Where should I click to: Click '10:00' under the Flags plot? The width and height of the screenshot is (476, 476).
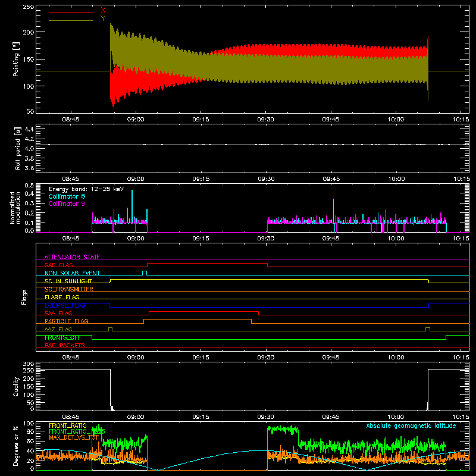click(396, 358)
